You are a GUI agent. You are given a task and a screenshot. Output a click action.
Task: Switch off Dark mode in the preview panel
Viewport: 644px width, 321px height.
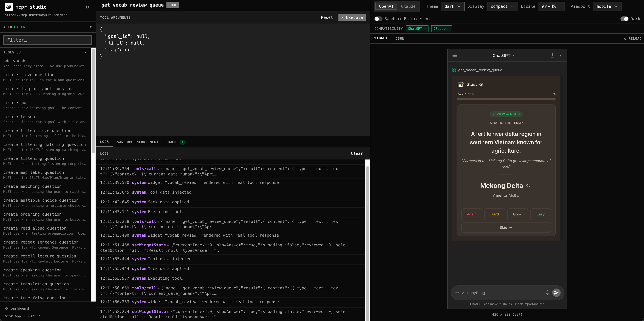(x=626, y=19)
